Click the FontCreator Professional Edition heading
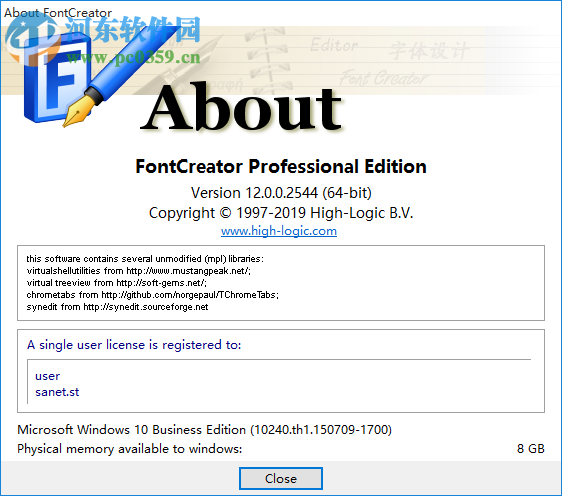This screenshot has width=562, height=496. point(281,167)
